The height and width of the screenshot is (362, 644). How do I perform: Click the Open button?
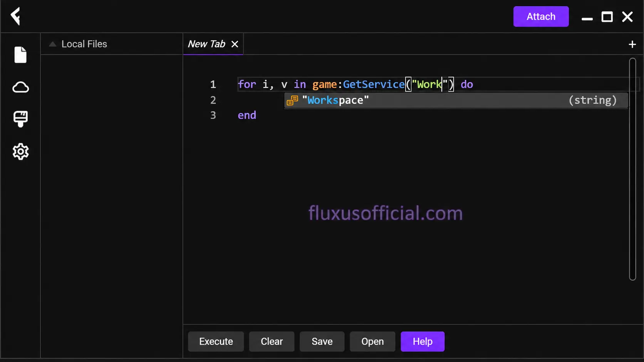point(372,341)
